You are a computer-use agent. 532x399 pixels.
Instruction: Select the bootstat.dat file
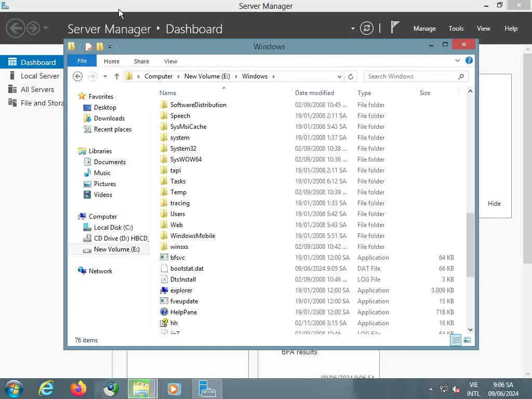point(187,269)
